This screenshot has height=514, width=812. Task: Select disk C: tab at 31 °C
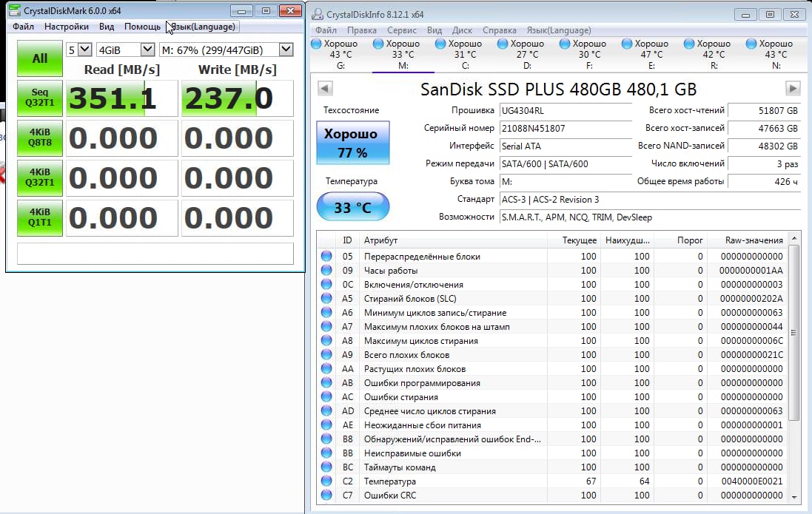465,54
